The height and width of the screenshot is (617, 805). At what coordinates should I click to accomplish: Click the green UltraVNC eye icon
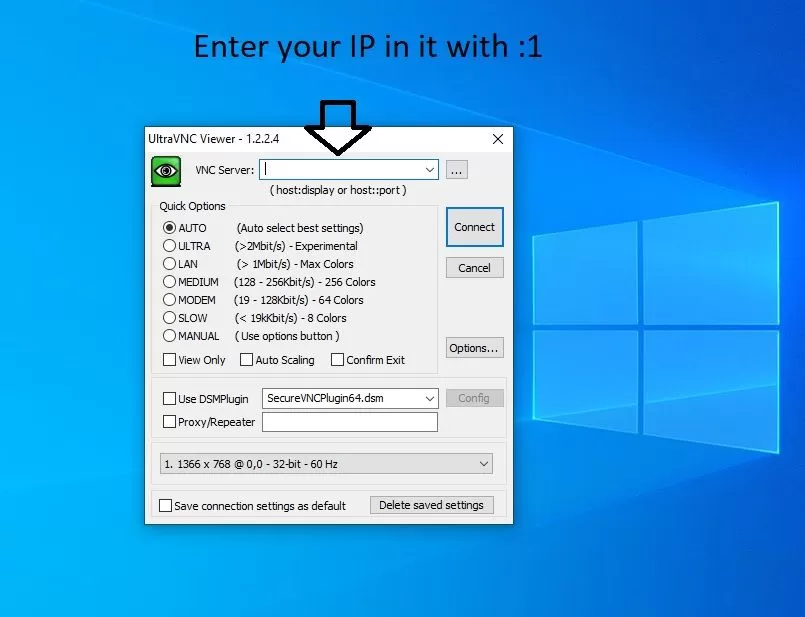[166, 171]
